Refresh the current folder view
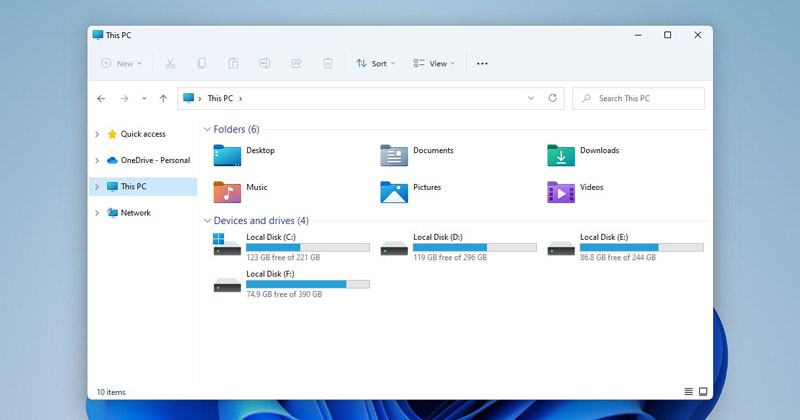The width and height of the screenshot is (800, 420). click(x=553, y=98)
